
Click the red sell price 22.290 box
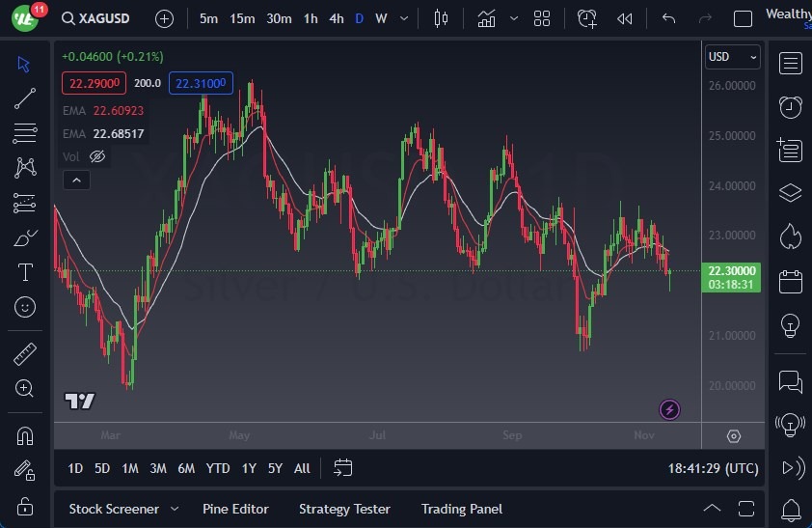(x=95, y=84)
